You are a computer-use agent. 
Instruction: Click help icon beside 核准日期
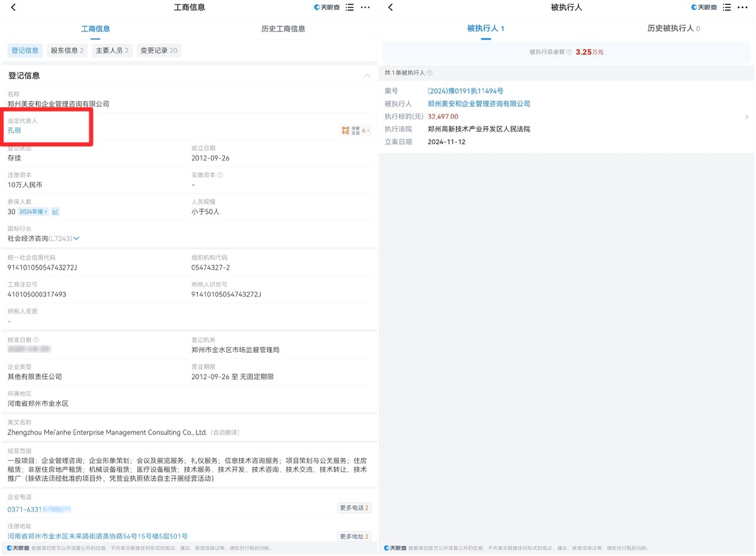tap(36, 340)
